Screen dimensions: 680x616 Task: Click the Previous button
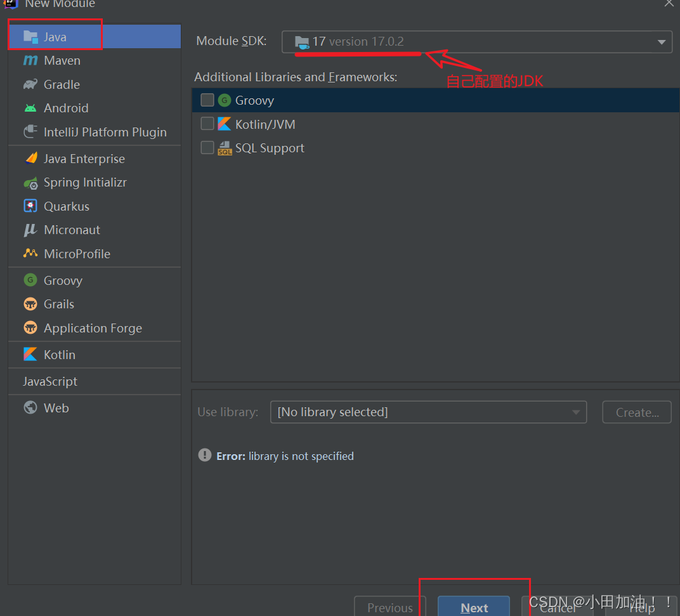[x=390, y=607]
